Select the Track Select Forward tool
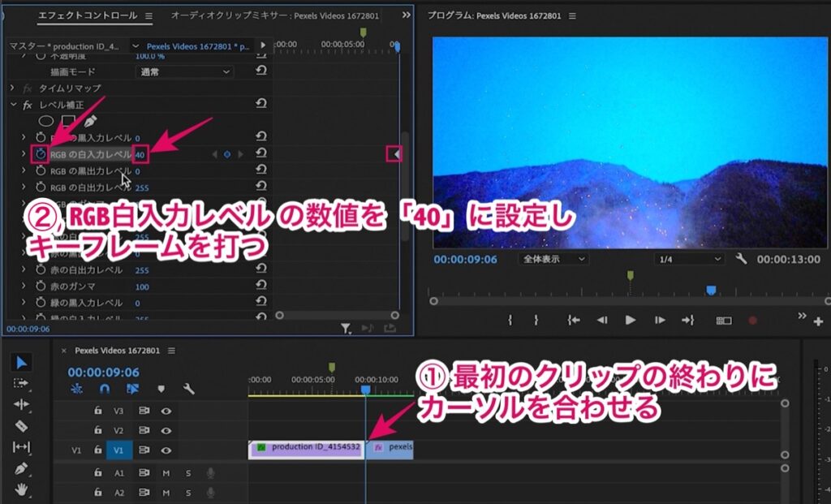The width and height of the screenshot is (831, 504). 21,383
